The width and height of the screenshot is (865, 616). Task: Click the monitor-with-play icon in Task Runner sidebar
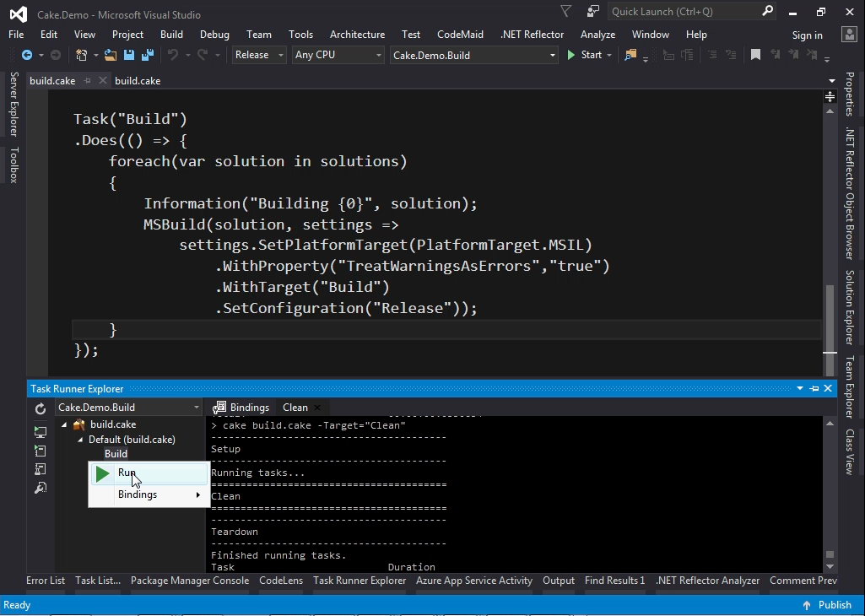point(41,432)
